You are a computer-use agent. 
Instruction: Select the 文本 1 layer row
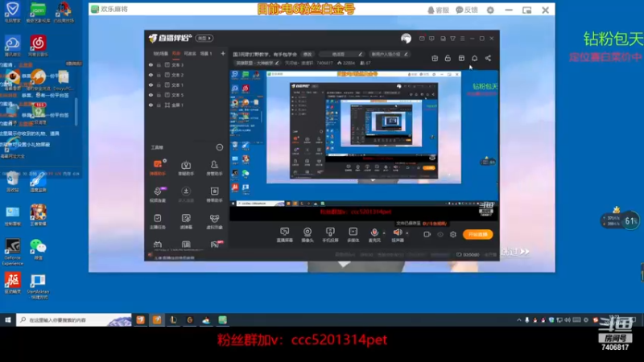186,85
